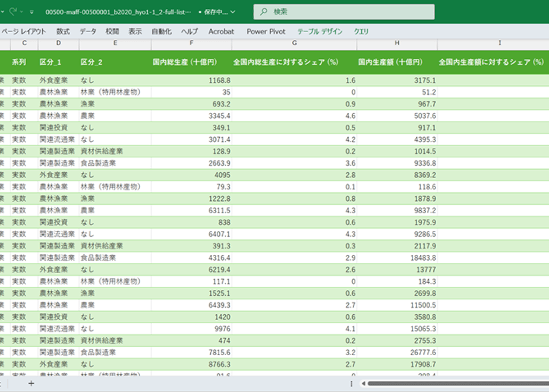
Task: Open the ページ レイアウト ribbon tab
Action: tap(24, 31)
